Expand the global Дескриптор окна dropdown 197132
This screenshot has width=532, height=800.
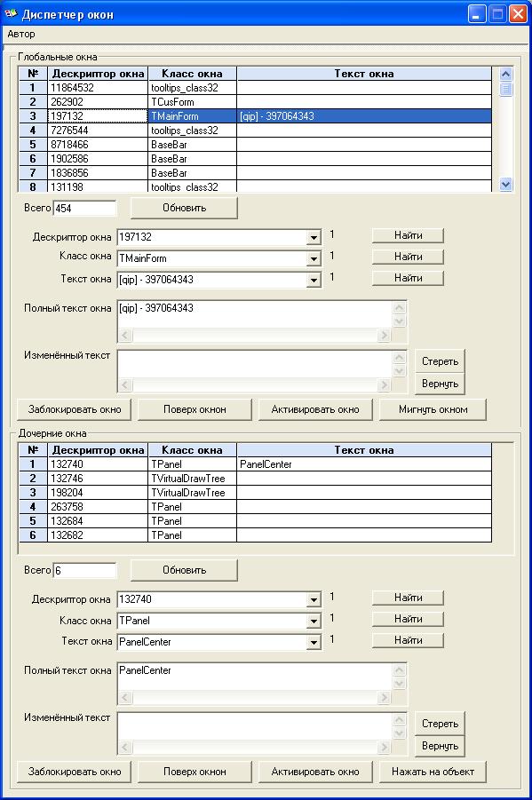pyautogui.click(x=314, y=237)
